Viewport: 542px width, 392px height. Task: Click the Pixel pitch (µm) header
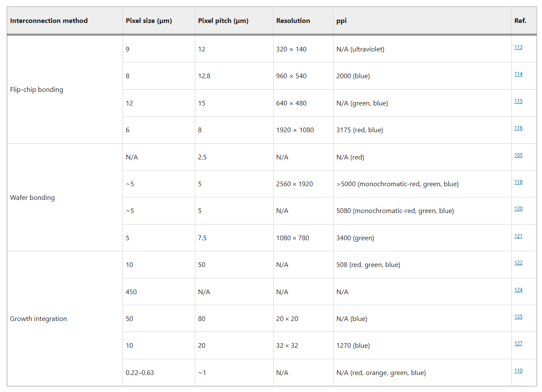pyautogui.click(x=223, y=21)
